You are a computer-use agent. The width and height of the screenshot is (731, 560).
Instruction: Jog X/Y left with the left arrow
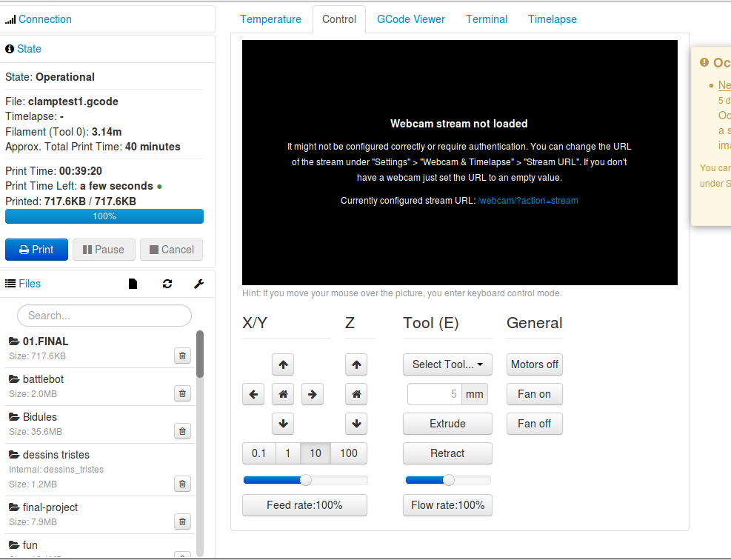253,395
